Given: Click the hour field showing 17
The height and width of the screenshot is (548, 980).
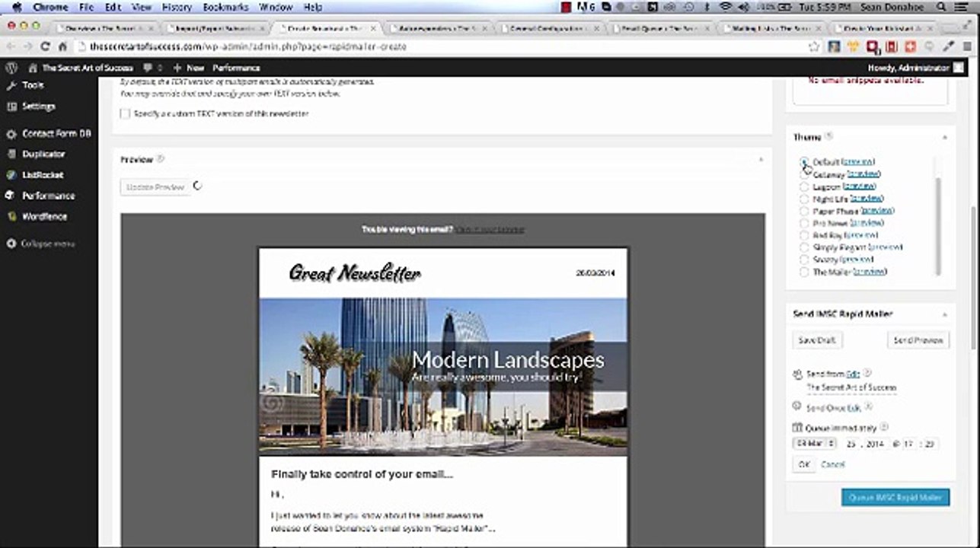Looking at the screenshot, I should pos(909,443).
